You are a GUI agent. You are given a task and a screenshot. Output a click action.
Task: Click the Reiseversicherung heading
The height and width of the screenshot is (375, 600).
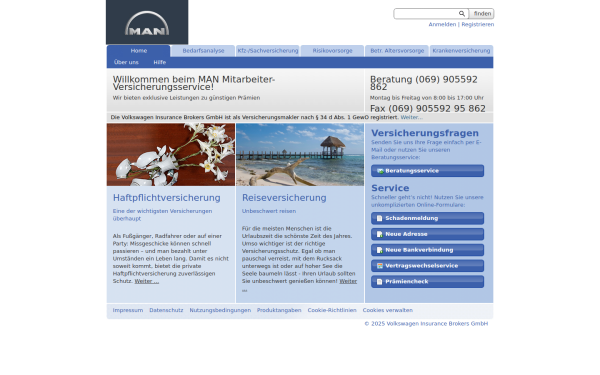[x=284, y=198]
